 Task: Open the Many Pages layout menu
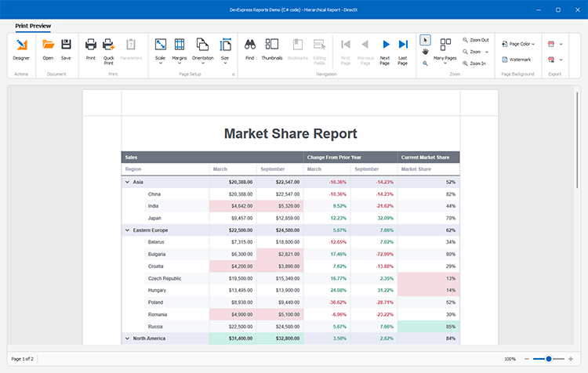coord(445,49)
